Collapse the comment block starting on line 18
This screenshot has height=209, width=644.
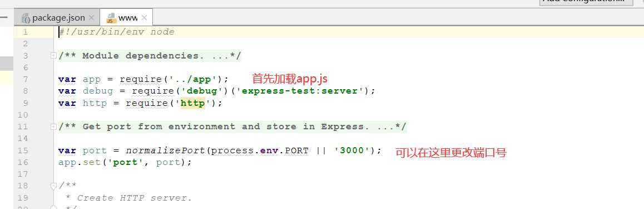[53, 186]
